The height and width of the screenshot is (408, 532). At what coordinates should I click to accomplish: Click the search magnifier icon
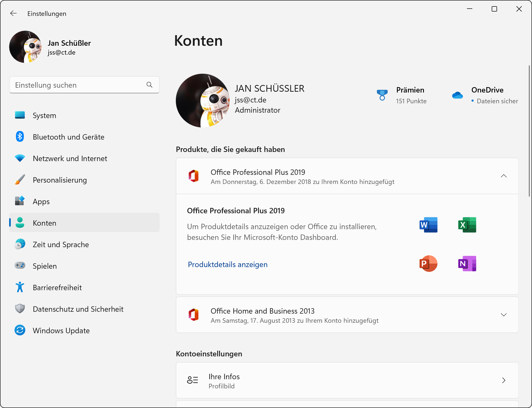tap(149, 85)
